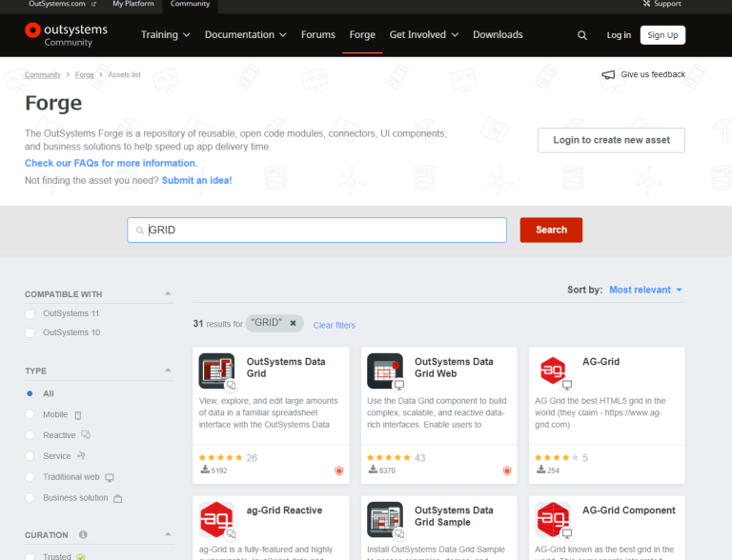Click the red Search button
The height and width of the screenshot is (560, 732).
pyautogui.click(x=551, y=230)
